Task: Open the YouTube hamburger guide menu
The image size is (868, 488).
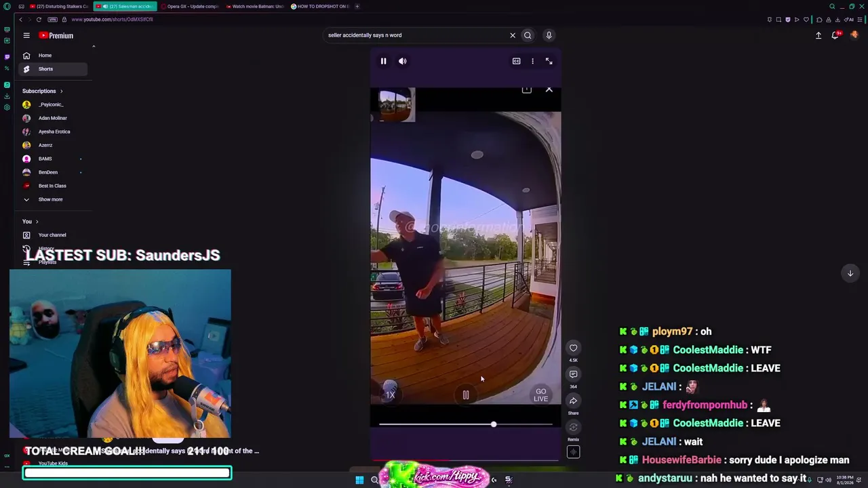Action: tap(26, 35)
